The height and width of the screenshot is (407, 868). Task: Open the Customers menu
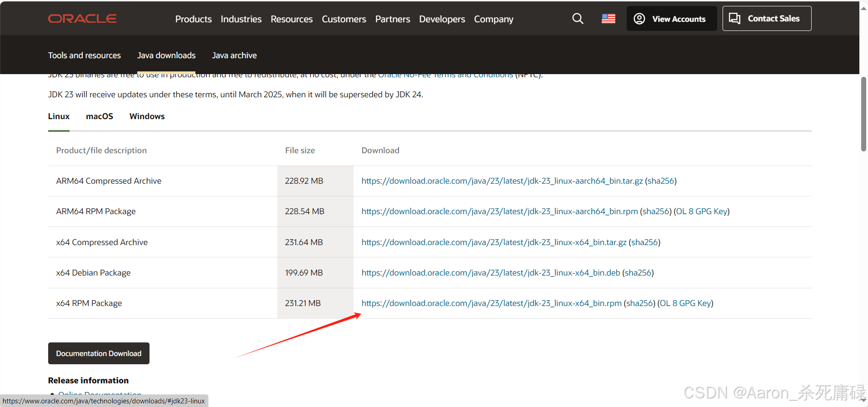344,19
